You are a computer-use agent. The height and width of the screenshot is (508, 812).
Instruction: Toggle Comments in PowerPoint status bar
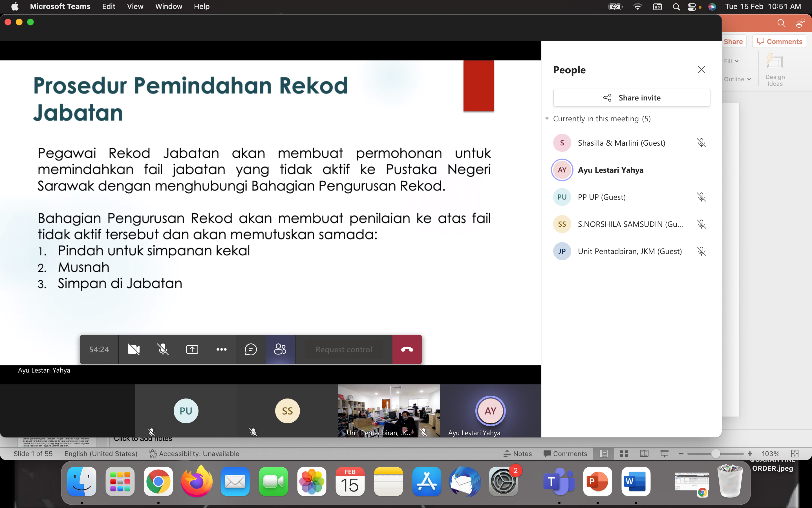tap(565, 454)
